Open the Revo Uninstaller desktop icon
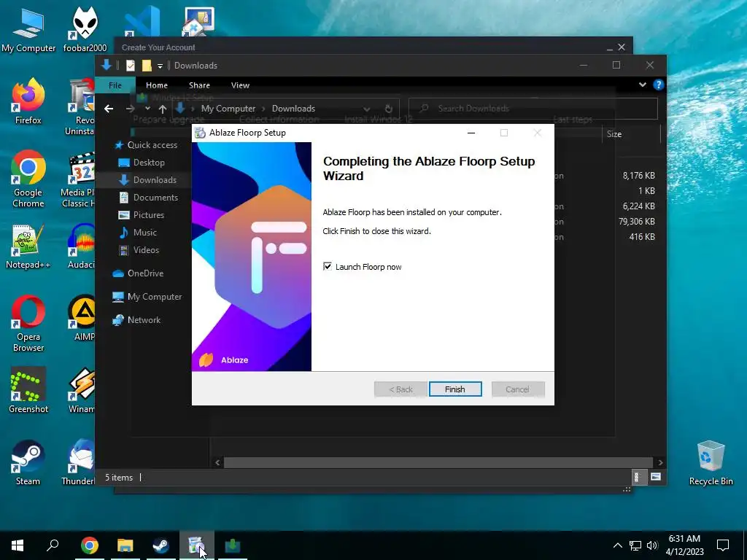The image size is (747, 560). (x=82, y=108)
